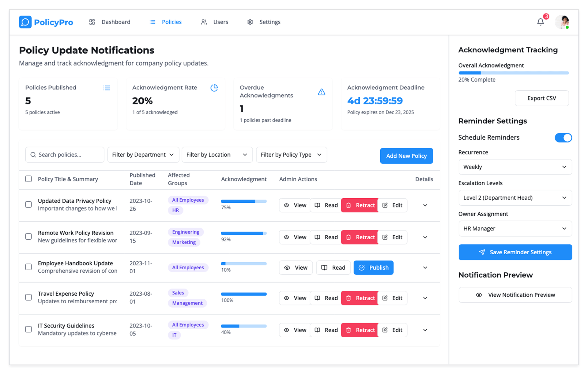Open the Escalation Levels dropdown
The width and height of the screenshot is (588, 382).
[515, 198]
